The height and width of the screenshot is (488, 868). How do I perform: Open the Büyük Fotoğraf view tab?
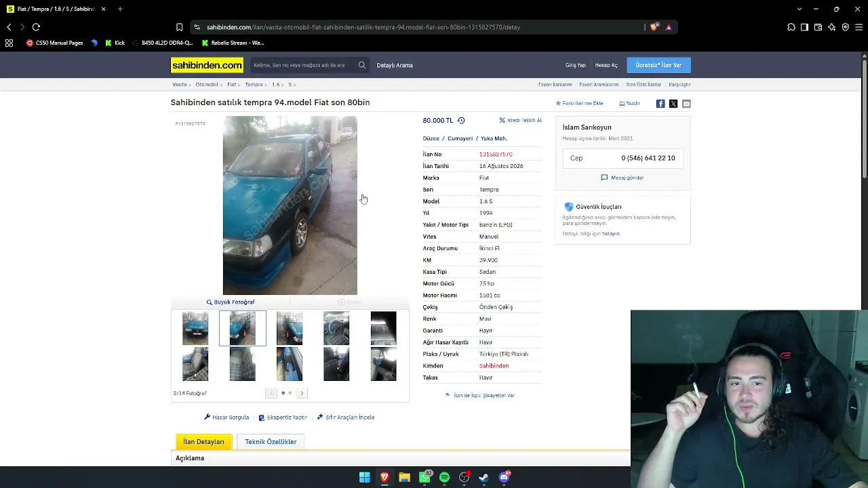(x=231, y=302)
